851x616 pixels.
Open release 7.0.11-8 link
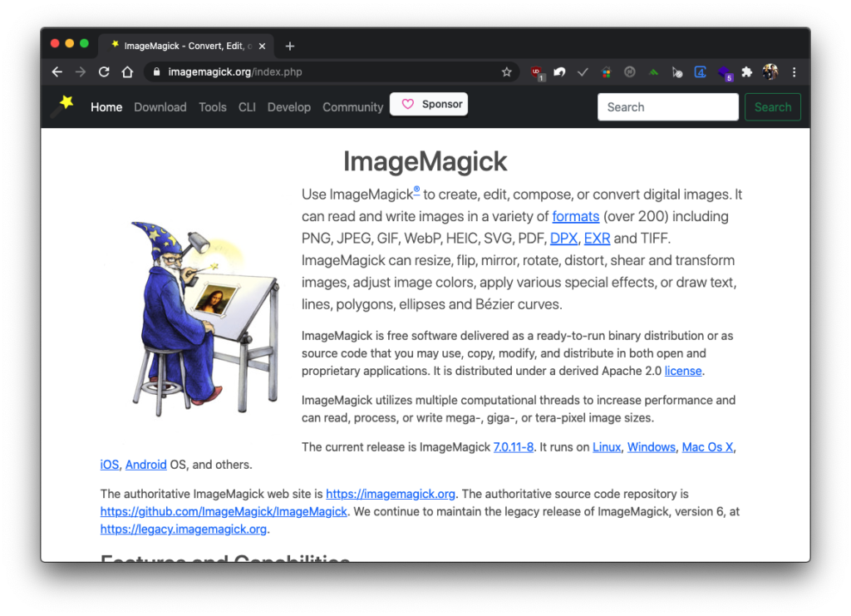click(x=513, y=447)
